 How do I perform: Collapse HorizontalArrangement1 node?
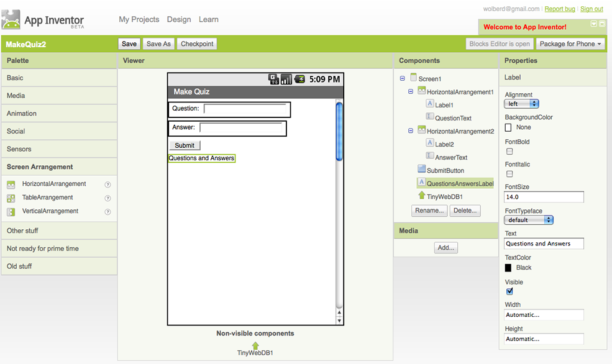pos(411,92)
